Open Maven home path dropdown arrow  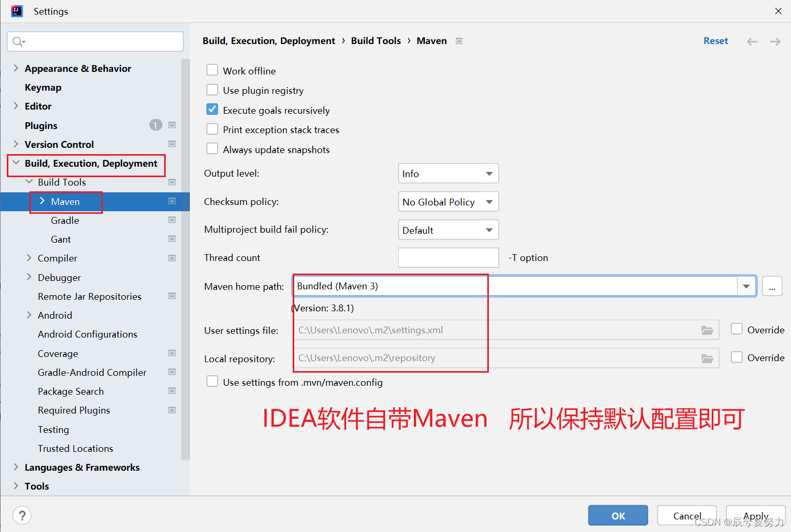[746, 286]
